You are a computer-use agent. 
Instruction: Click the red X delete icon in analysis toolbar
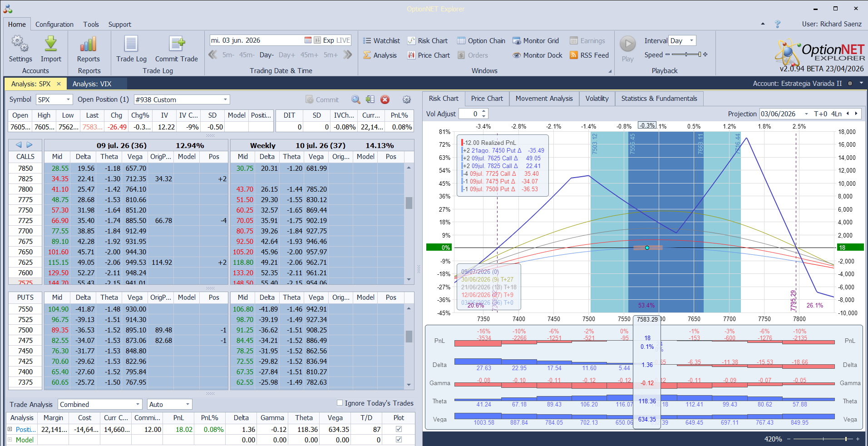pyautogui.click(x=385, y=99)
